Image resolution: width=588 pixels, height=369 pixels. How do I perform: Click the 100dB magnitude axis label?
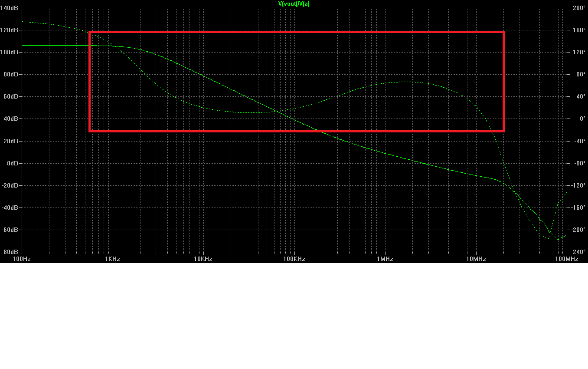(10, 52)
